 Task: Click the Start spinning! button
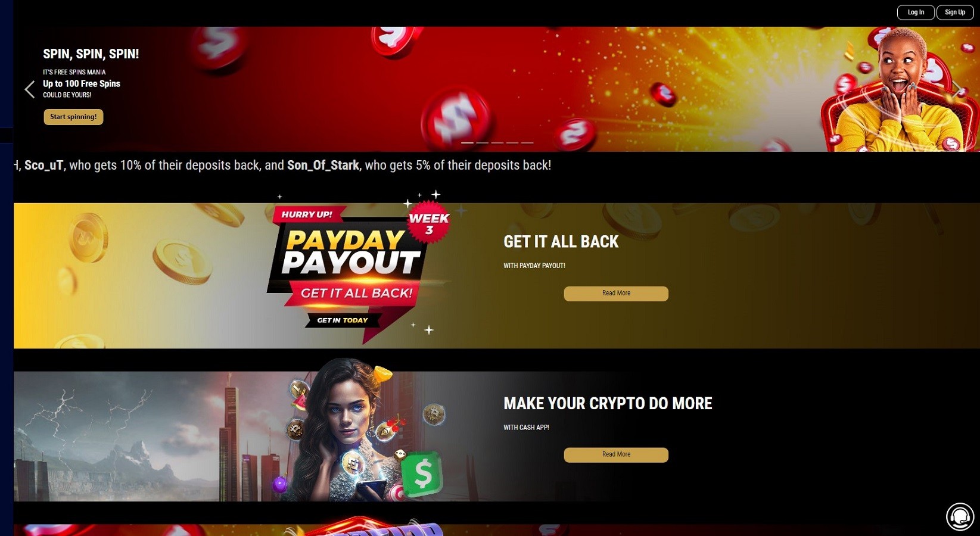pyautogui.click(x=73, y=117)
